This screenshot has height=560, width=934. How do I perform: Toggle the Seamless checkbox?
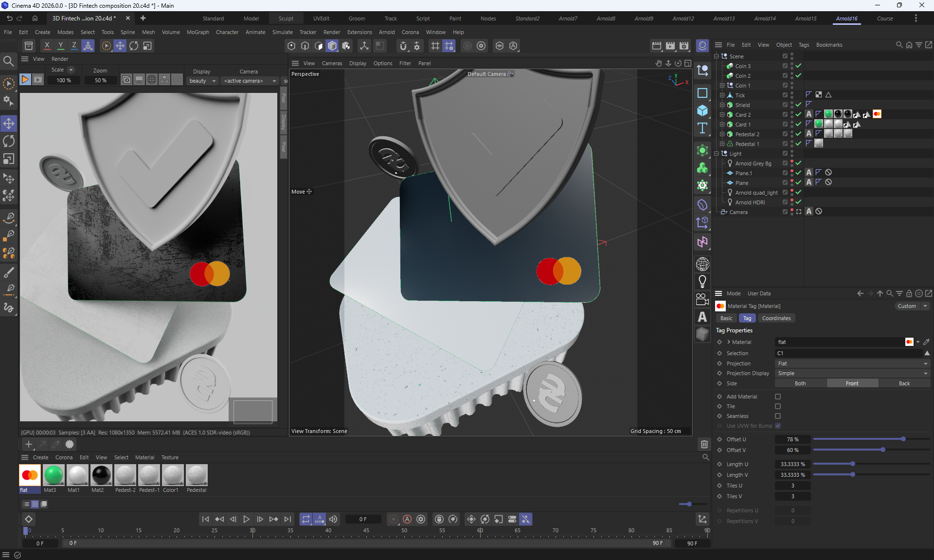click(778, 416)
